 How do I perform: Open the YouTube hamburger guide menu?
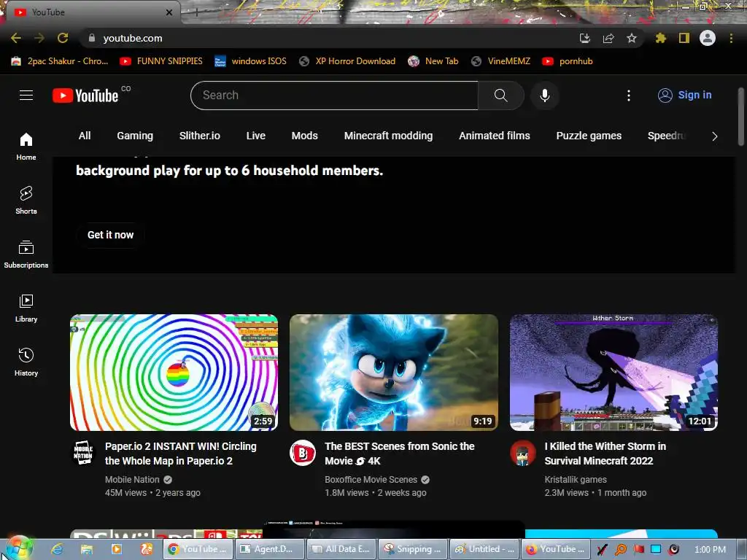[26, 96]
